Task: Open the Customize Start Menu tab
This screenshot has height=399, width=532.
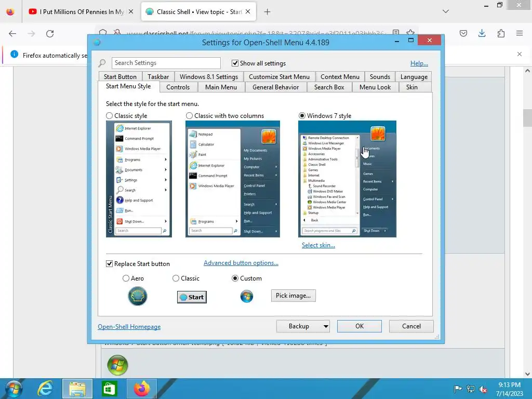Action: coord(279,77)
